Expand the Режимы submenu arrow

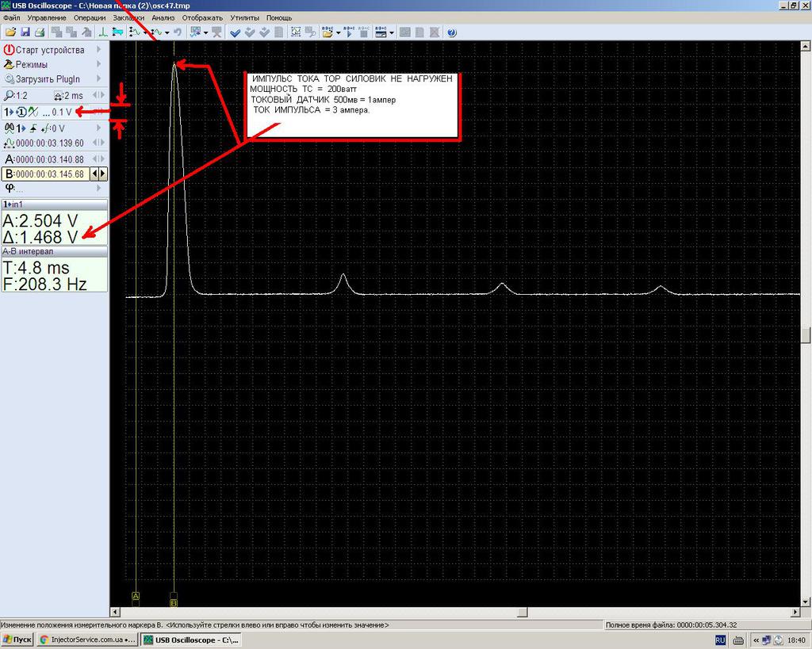point(98,64)
